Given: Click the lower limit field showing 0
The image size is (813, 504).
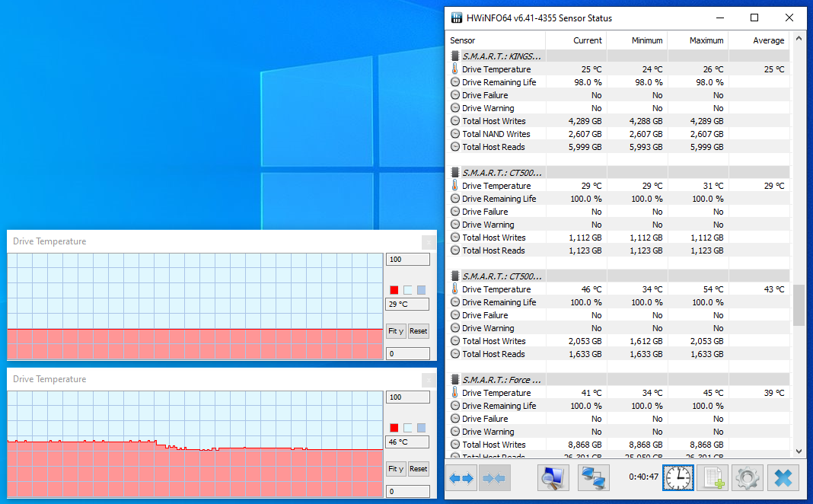Looking at the screenshot, I should 407,352.
